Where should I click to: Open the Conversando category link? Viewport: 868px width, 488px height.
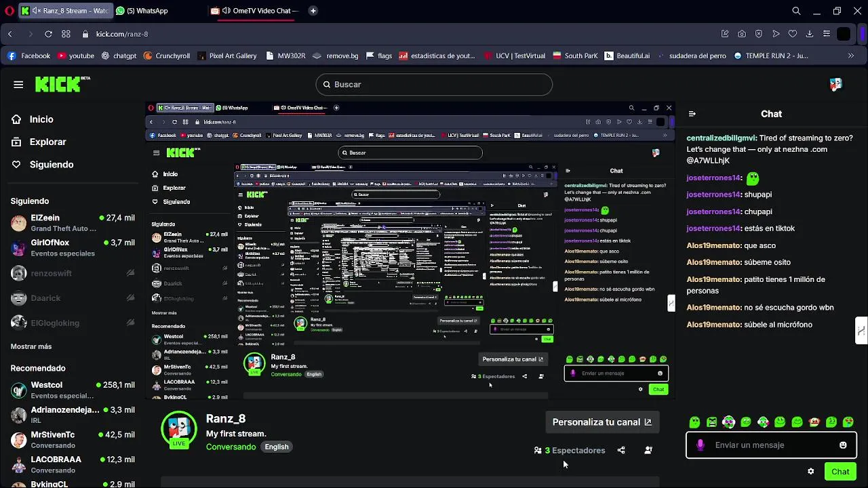pos(231,447)
